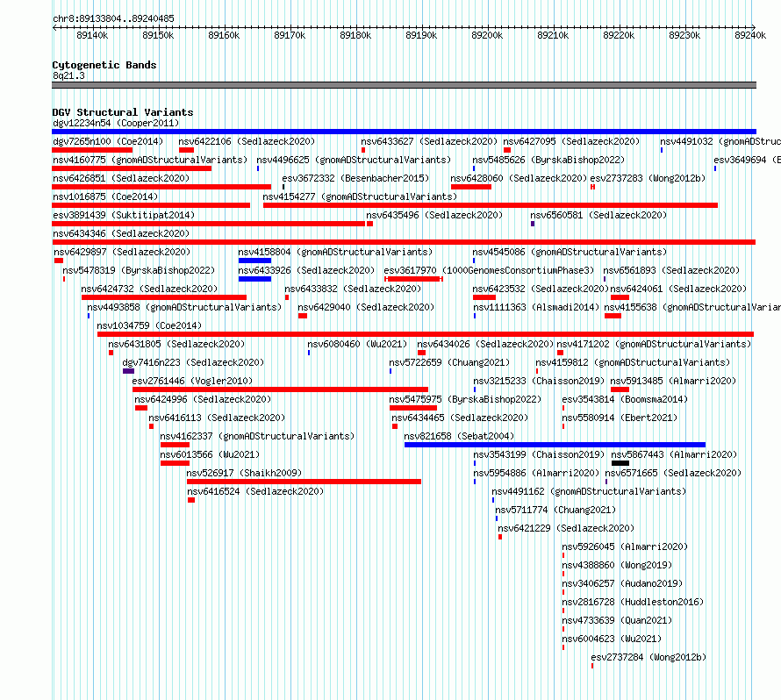
Task: Click nsv5485626 (ByrskaBishop2022) label
Action: [x=548, y=160]
